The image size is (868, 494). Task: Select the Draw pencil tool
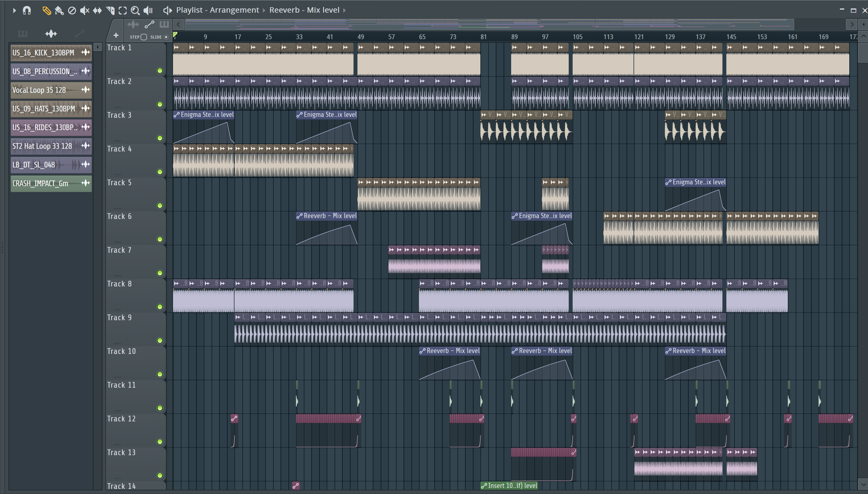click(x=46, y=11)
